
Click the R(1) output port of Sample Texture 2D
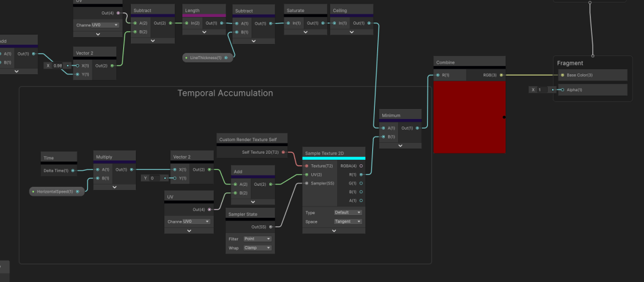point(361,174)
